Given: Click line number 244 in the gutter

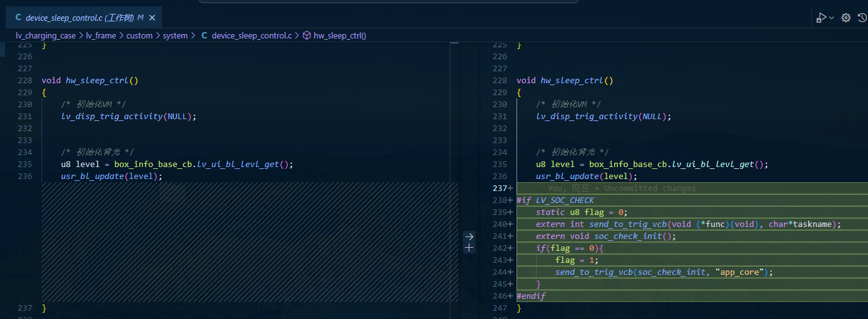Looking at the screenshot, I should (x=499, y=272).
